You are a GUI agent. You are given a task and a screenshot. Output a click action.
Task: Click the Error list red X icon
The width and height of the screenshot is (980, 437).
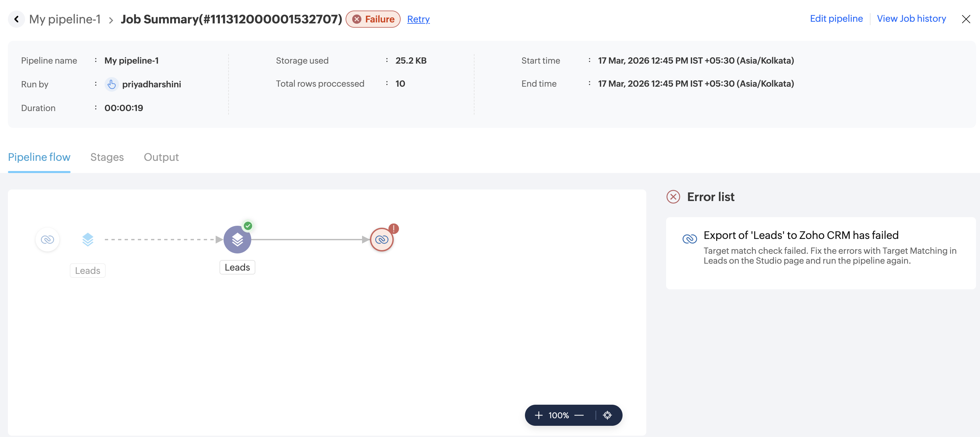pyautogui.click(x=673, y=197)
